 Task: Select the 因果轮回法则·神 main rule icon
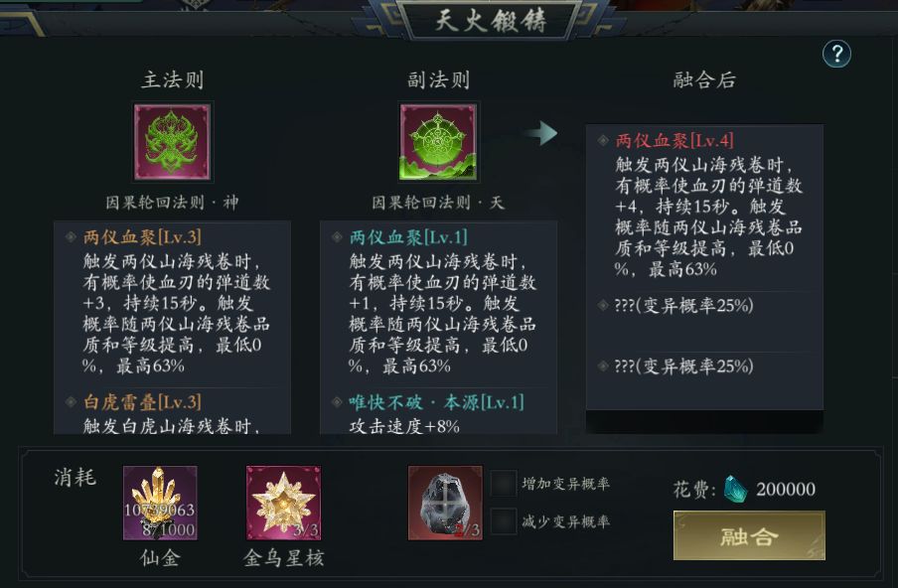172,142
